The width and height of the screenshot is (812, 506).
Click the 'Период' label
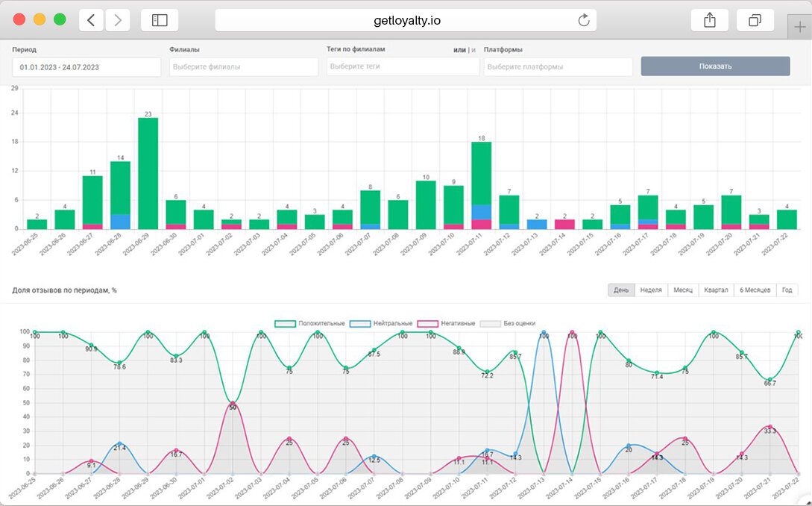(x=25, y=50)
